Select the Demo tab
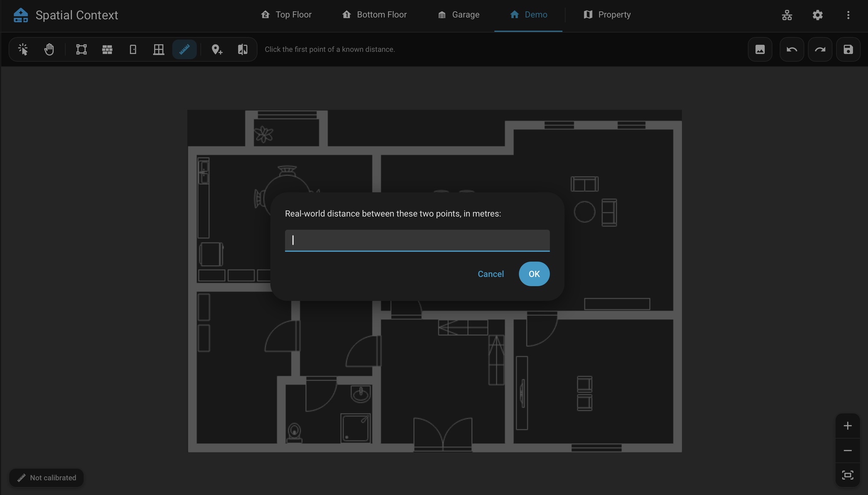This screenshot has width=868, height=495. tap(528, 15)
